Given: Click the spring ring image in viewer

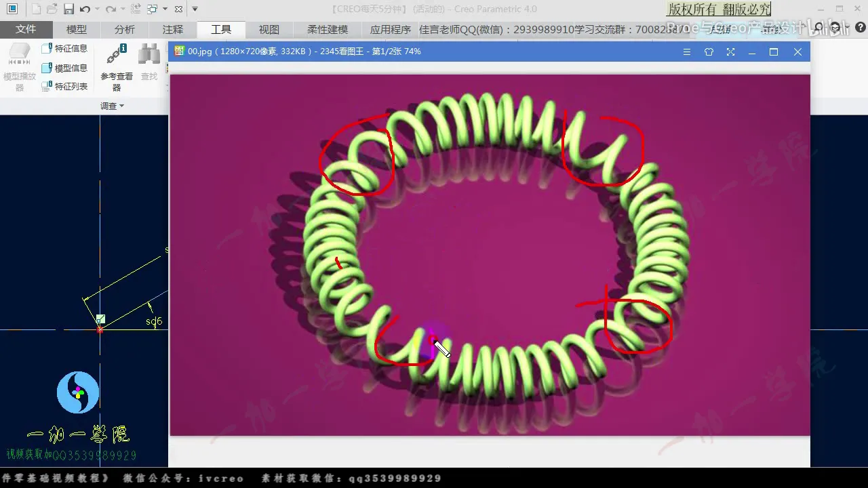Looking at the screenshot, I should coord(490,255).
